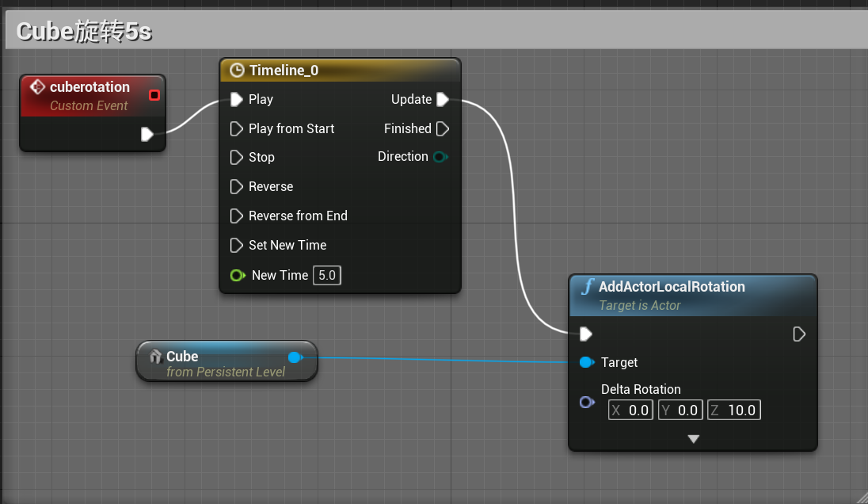The width and height of the screenshot is (868, 504).
Task: Select the AddActorLocalRotation node title
Action: (672, 287)
